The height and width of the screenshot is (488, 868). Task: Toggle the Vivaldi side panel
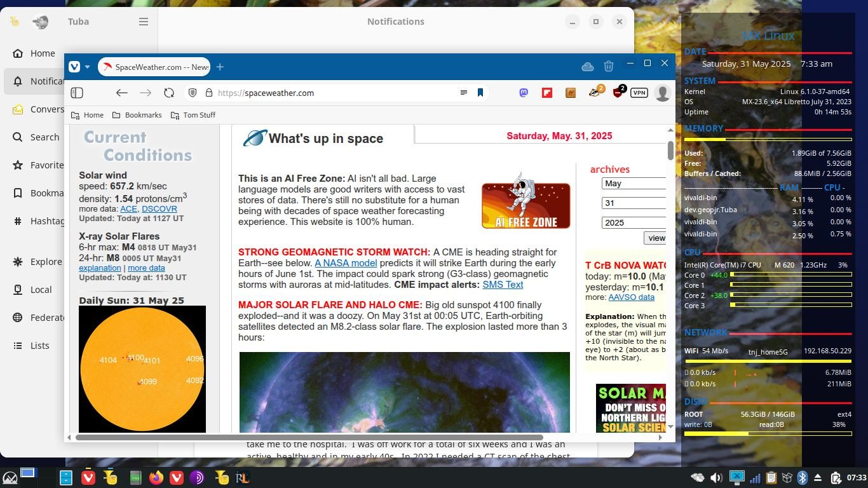77,93
